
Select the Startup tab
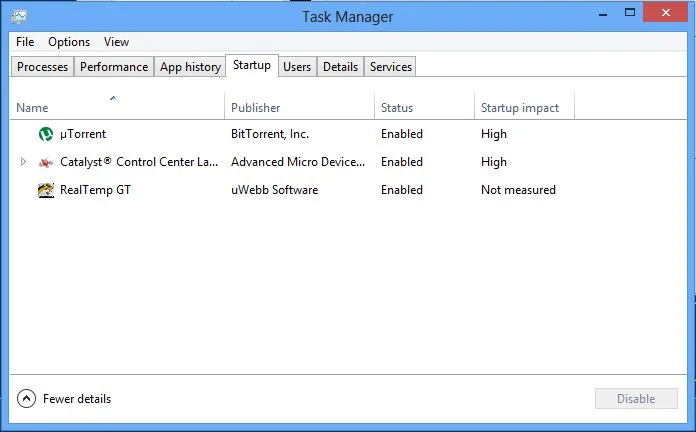(252, 65)
